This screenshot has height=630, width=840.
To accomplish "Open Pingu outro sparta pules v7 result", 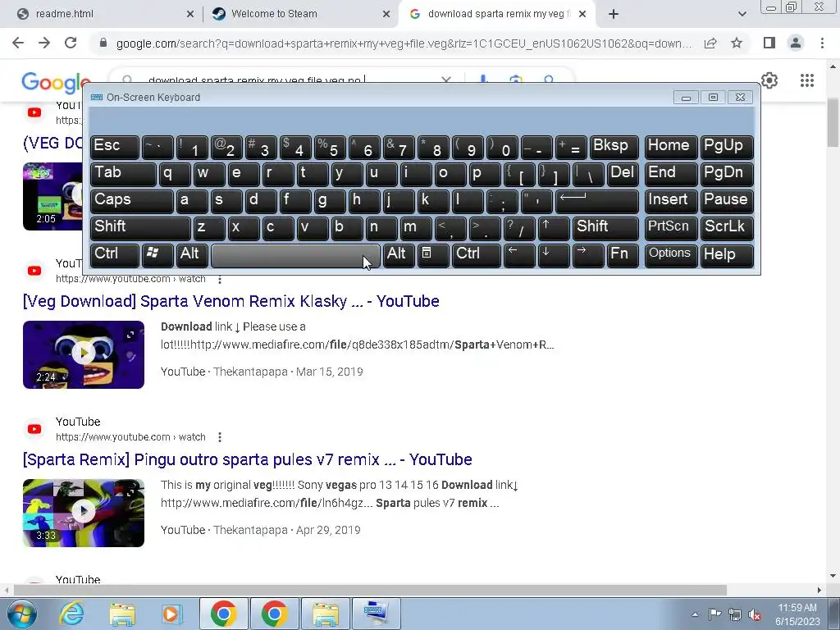I will coord(248,459).
